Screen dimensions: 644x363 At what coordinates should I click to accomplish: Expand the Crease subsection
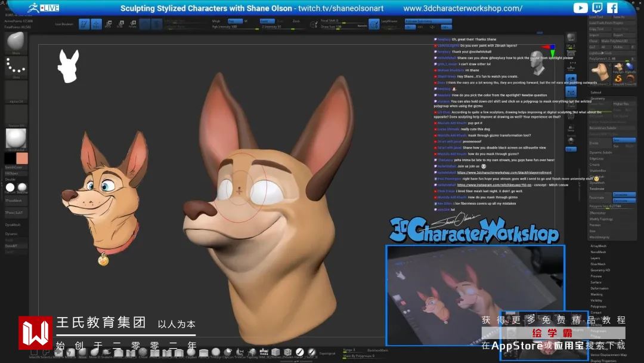595,164
